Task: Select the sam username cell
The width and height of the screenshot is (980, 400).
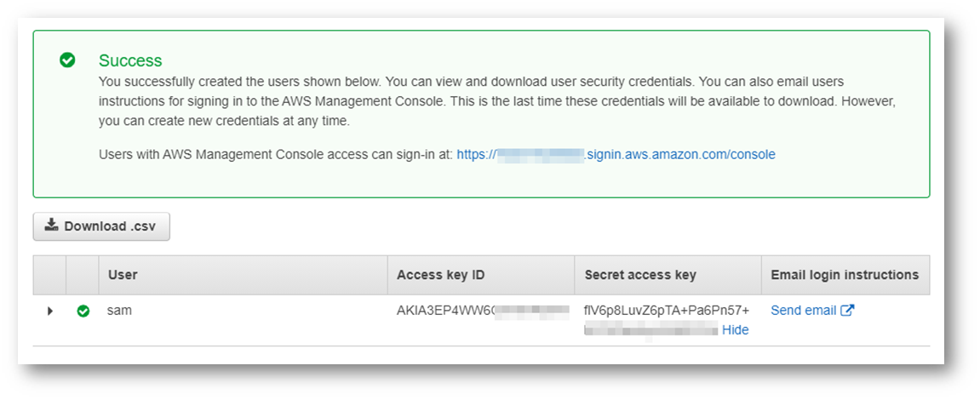Action: pos(119,311)
